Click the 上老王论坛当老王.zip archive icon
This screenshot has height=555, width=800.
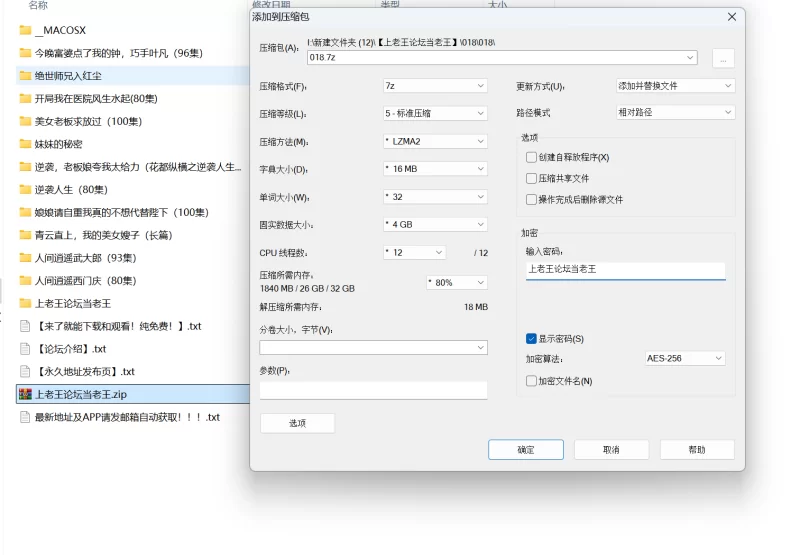(25, 394)
